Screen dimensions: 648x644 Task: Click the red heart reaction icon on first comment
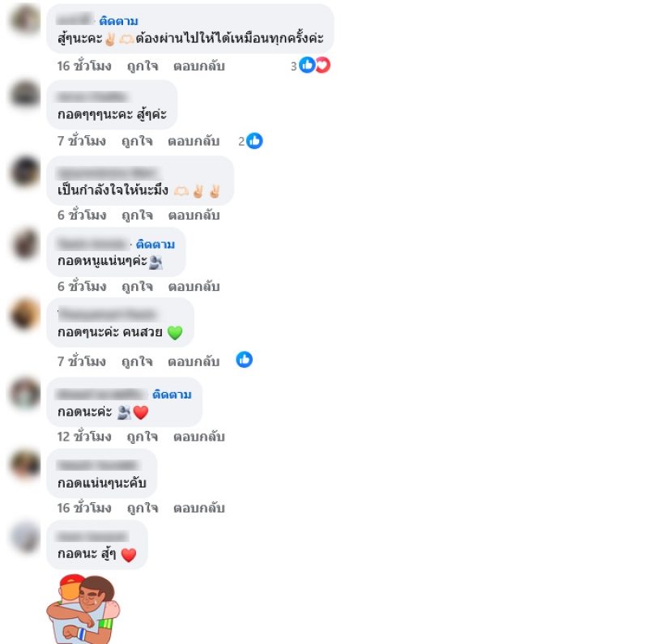point(323,65)
